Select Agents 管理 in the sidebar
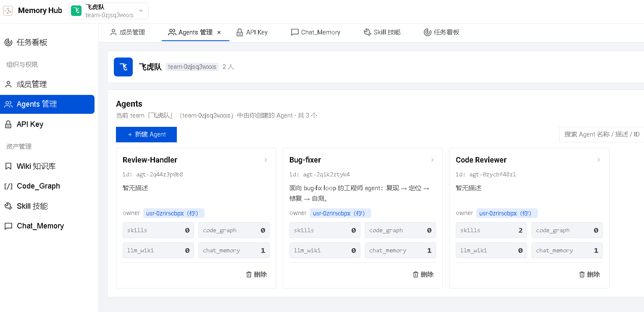 click(47, 105)
